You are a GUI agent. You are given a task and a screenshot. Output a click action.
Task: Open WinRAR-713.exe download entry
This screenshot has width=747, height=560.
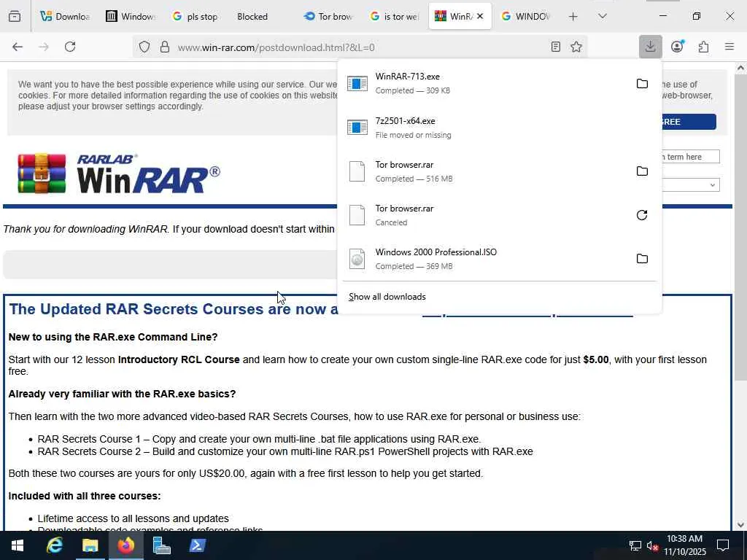click(484, 83)
